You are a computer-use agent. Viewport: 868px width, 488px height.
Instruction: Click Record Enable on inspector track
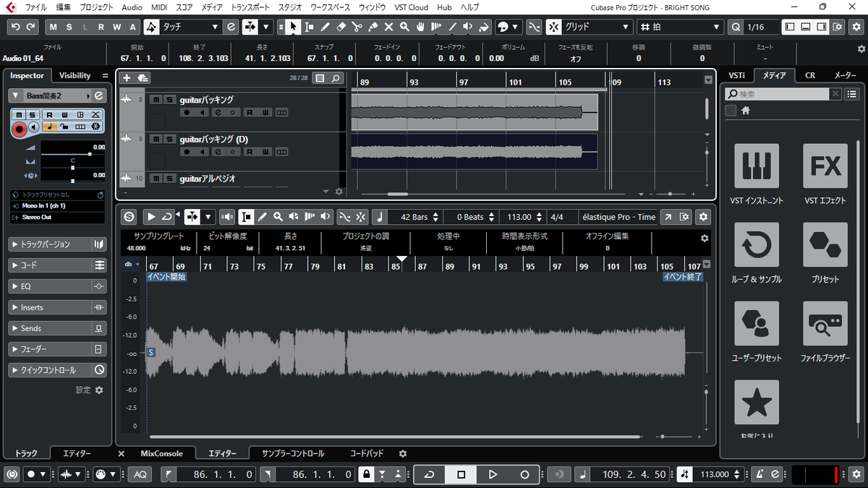tap(20, 128)
